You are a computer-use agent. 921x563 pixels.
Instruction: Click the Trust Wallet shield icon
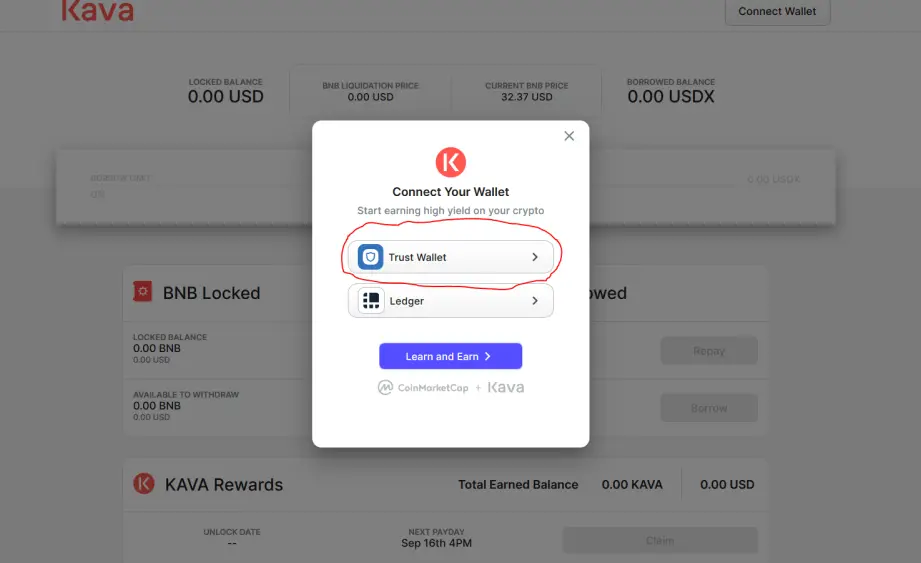pos(370,257)
